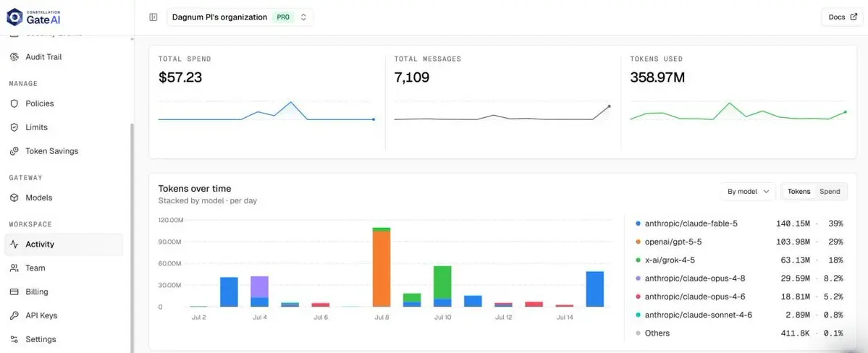The width and height of the screenshot is (868, 353).
Task: Open Token Savings page
Action: pos(64,151)
